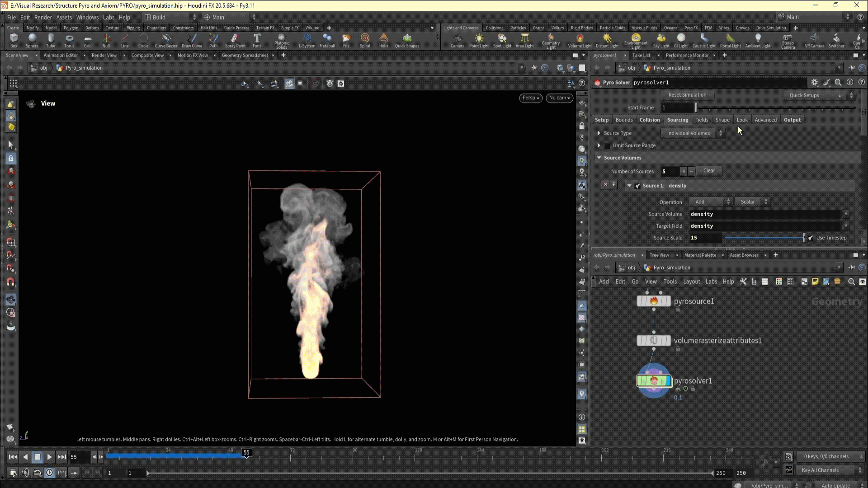Uncheck Source 1 density enable checkbox

(637, 186)
